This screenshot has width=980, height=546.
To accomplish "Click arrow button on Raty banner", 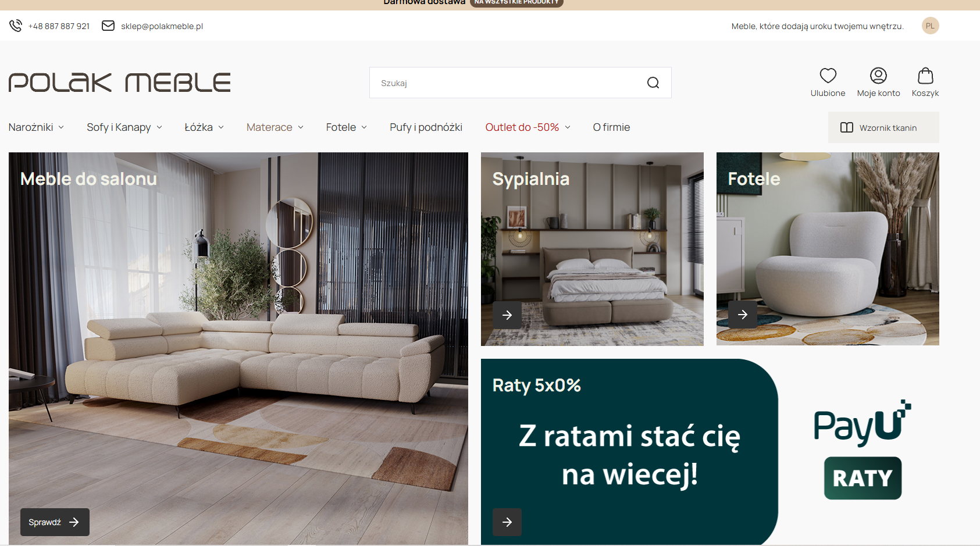I will pos(507,522).
